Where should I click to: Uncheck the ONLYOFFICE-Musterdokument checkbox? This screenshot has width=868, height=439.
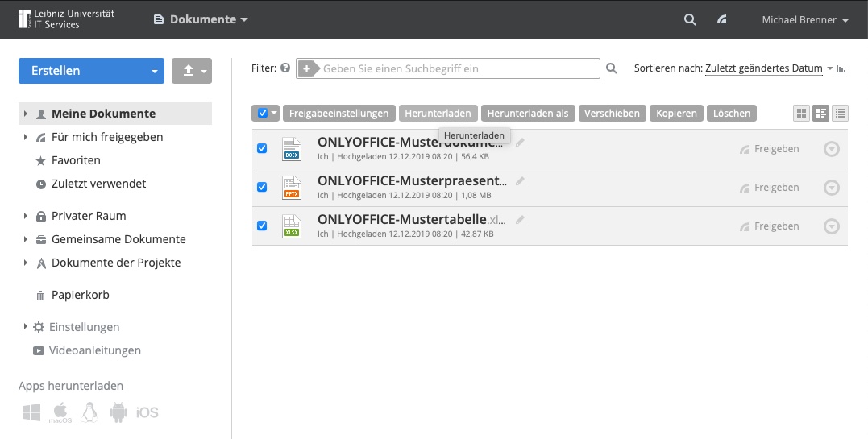click(262, 148)
